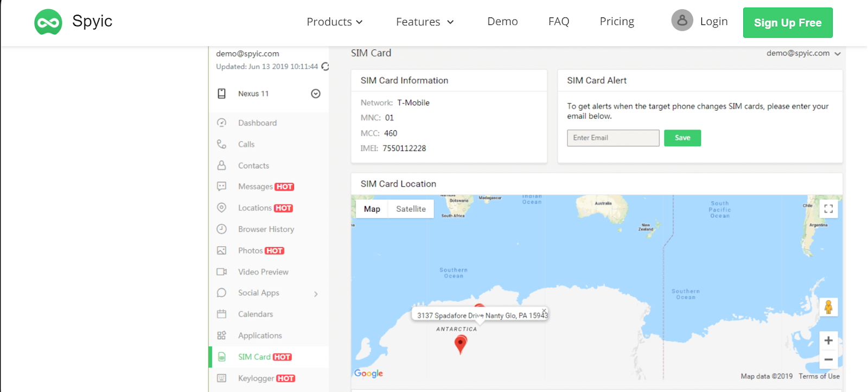Click the Sign Up Free button
Image resolution: width=868 pixels, height=392 pixels.
coord(788,23)
